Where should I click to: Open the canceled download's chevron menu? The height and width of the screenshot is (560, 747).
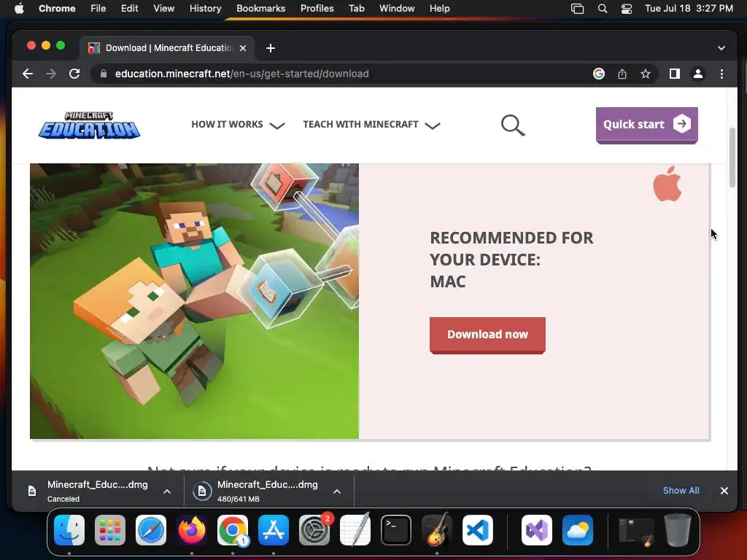167,491
